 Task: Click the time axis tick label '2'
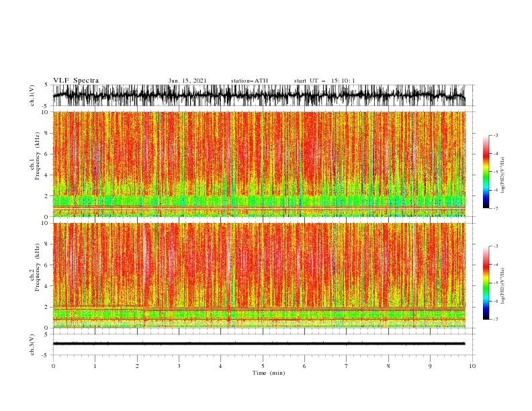137,366
